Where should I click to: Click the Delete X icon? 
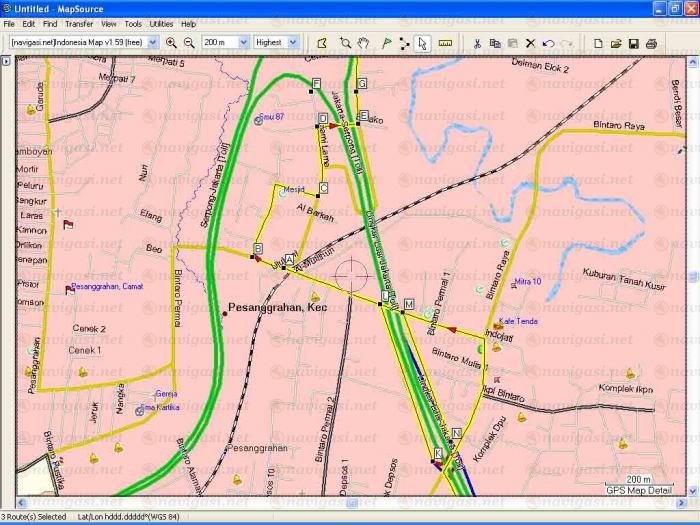pyautogui.click(x=530, y=43)
